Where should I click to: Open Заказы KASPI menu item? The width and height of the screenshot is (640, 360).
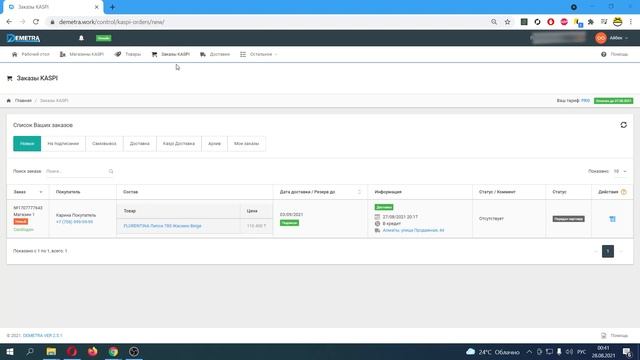(x=171, y=54)
